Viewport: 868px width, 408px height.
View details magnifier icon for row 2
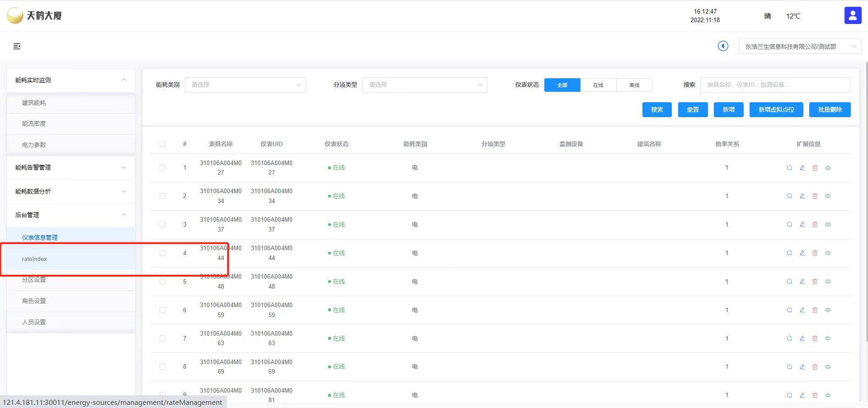(789, 196)
